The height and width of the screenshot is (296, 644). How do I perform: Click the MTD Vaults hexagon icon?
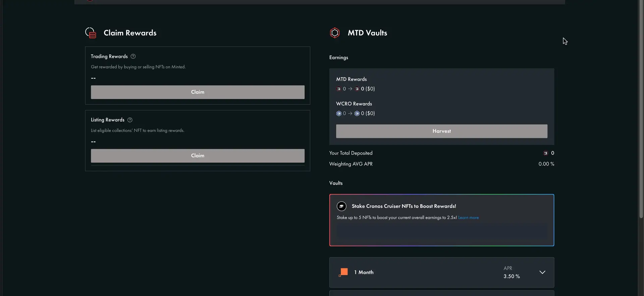pos(335,33)
